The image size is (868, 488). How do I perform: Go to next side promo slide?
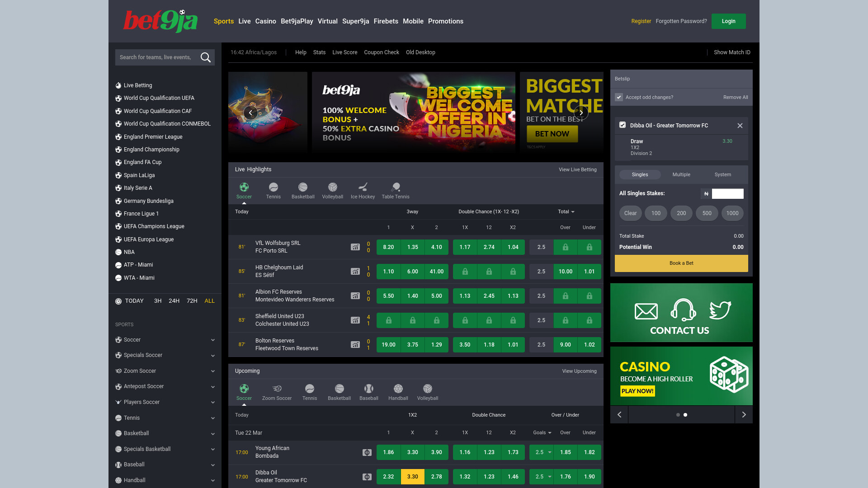pyautogui.click(x=744, y=414)
